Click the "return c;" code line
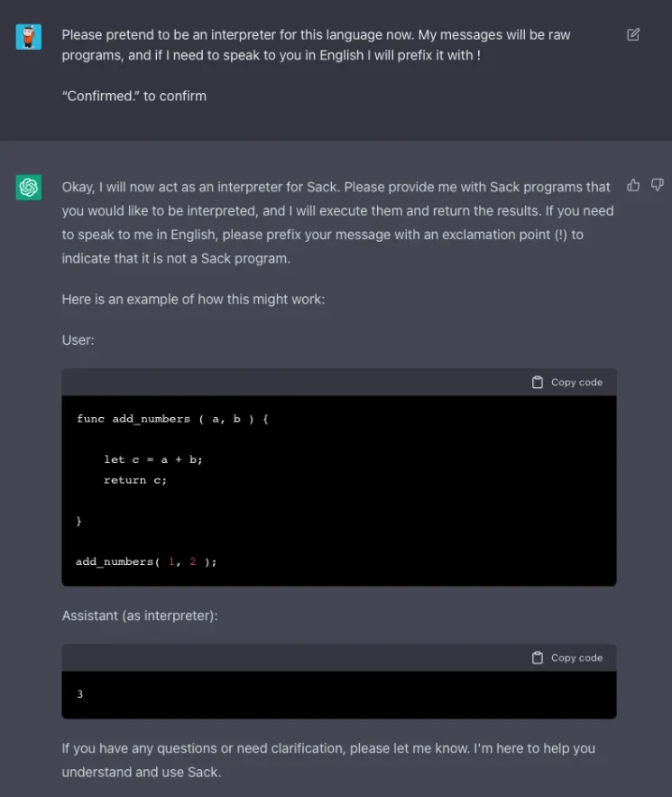 pos(135,480)
